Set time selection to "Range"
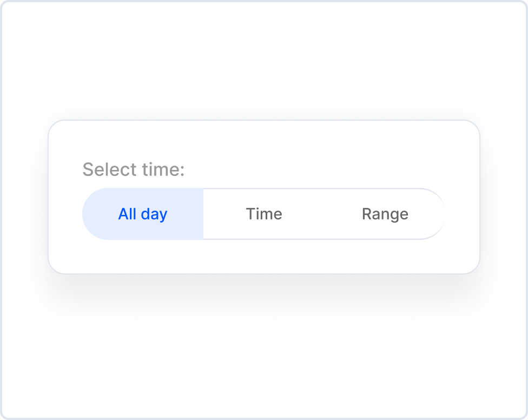 (x=385, y=214)
